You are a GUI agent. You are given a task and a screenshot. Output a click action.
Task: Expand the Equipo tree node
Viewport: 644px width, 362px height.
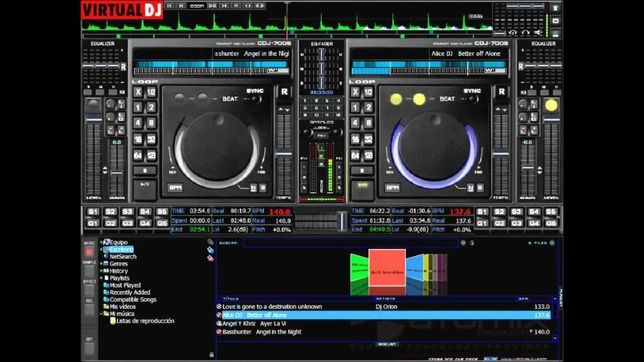coord(101,242)
